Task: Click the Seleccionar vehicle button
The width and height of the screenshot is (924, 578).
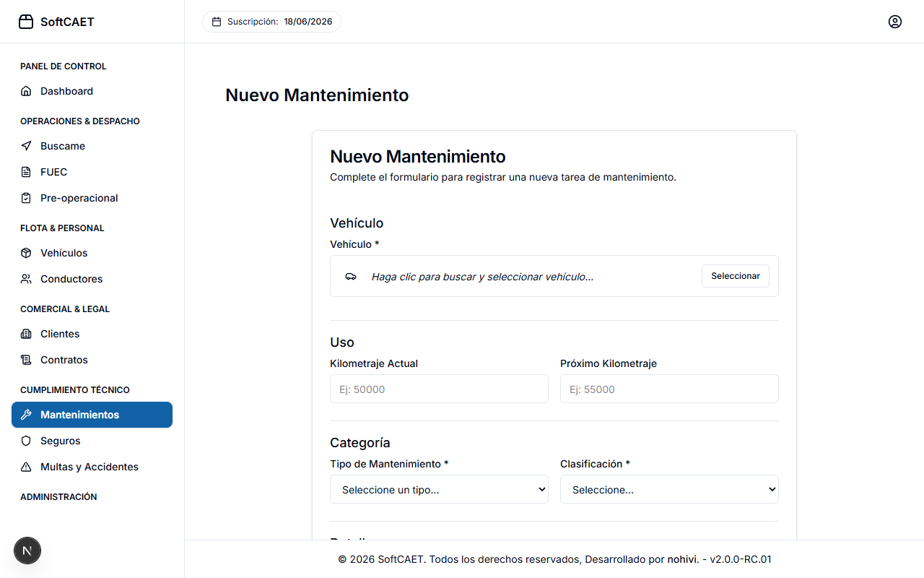Action: (x=736, y=276)
